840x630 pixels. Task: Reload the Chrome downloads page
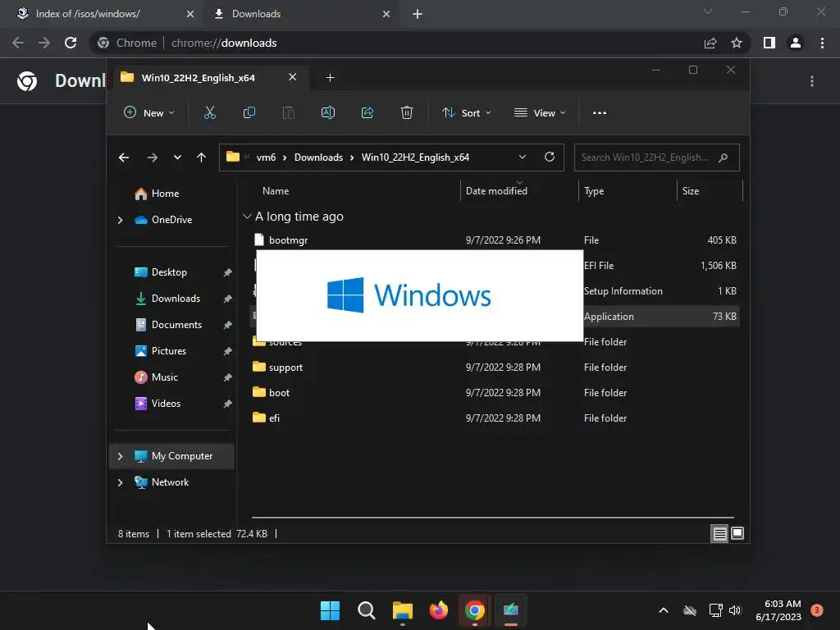(71, 43)
